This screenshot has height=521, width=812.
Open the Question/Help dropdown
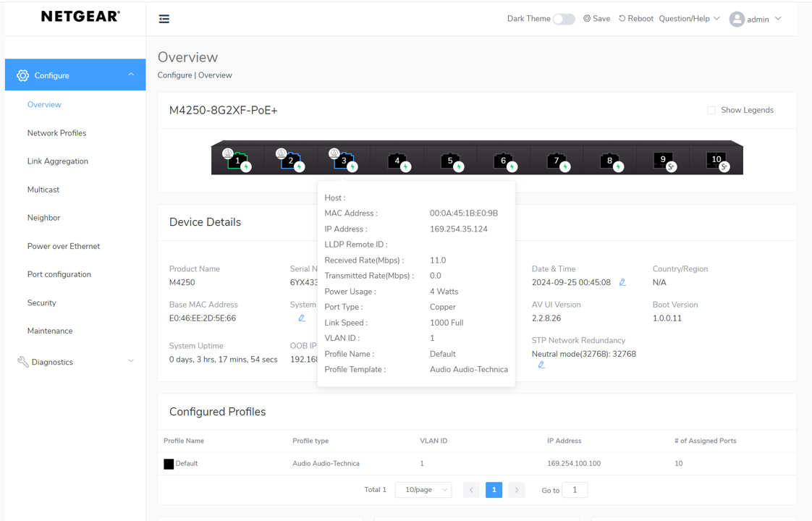pos(689,19)
